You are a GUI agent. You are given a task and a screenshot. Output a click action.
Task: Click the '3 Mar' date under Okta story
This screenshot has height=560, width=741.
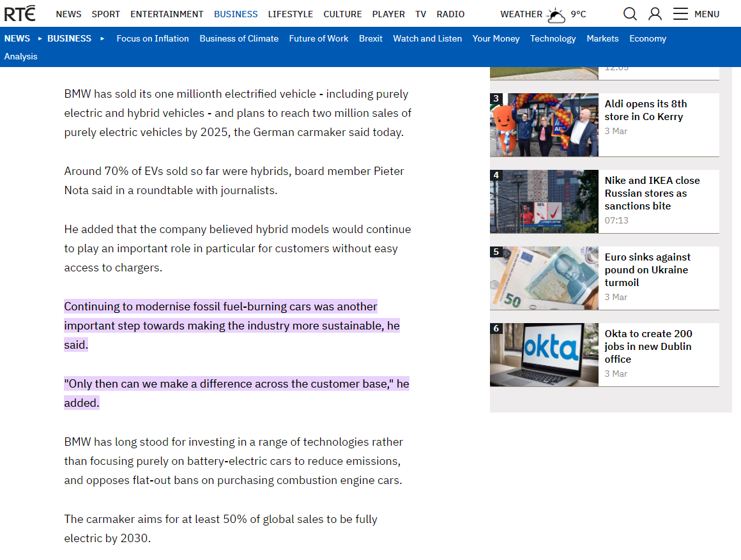616,374
